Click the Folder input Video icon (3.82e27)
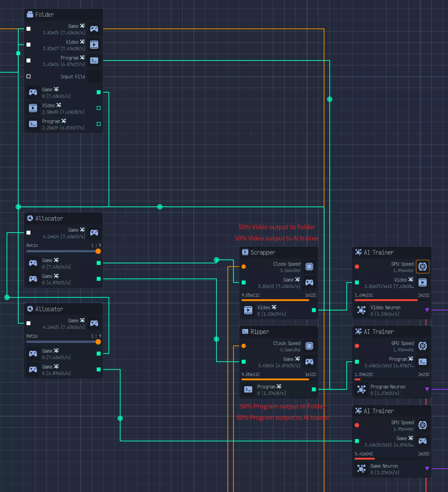This screenshot has height=492, width=448. (x=94, y=45)
